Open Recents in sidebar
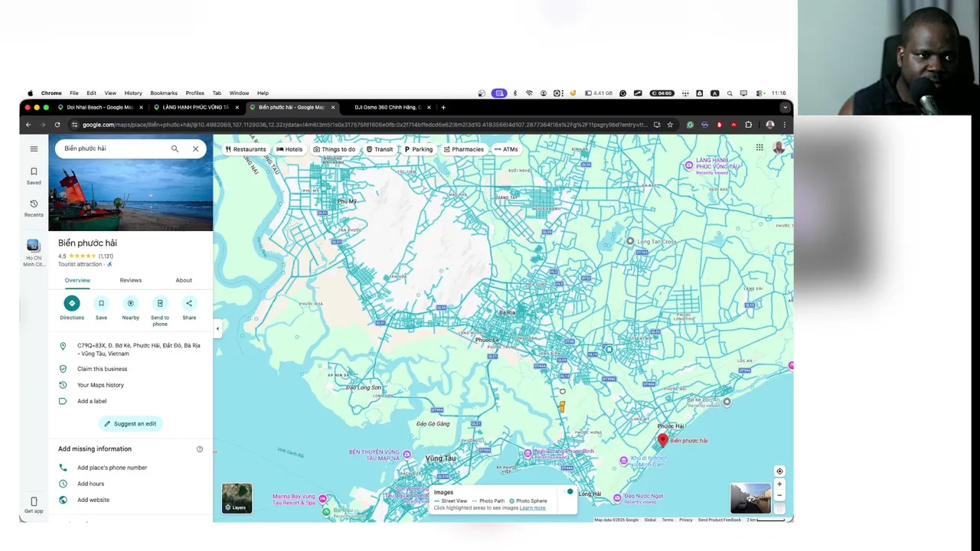Screen dimensions: 980x551 point(34,208)
